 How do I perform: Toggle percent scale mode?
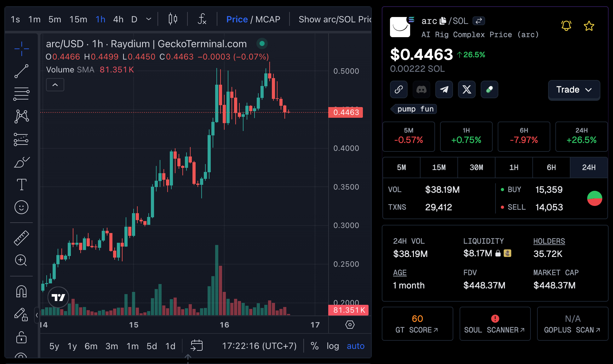click(314, 346)
